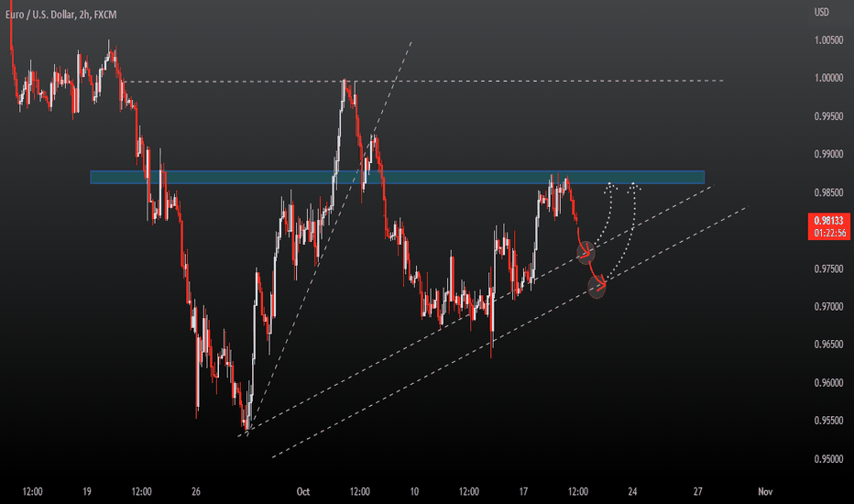Click the USD currency label
This screenshot has width=854, height=504.
[x=821, y=12]
